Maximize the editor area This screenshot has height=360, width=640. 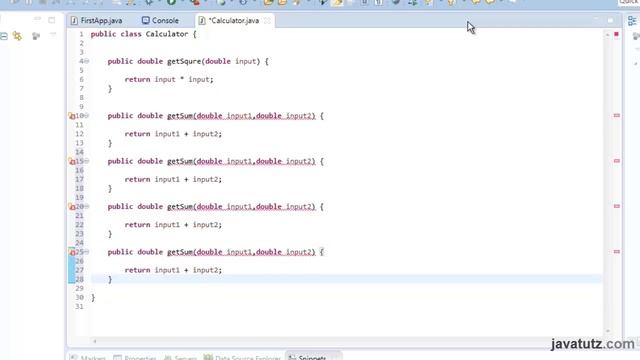tap(610, 20)
